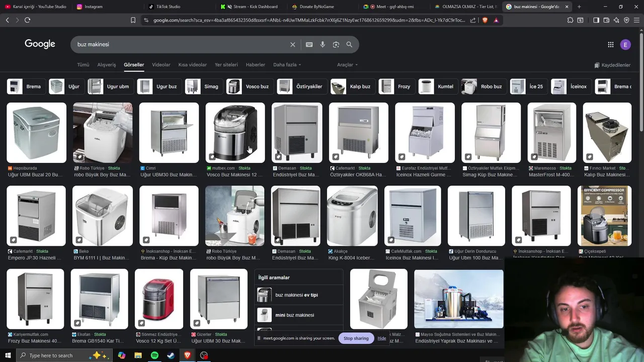Share this page with the share icon

pos(473,20)
